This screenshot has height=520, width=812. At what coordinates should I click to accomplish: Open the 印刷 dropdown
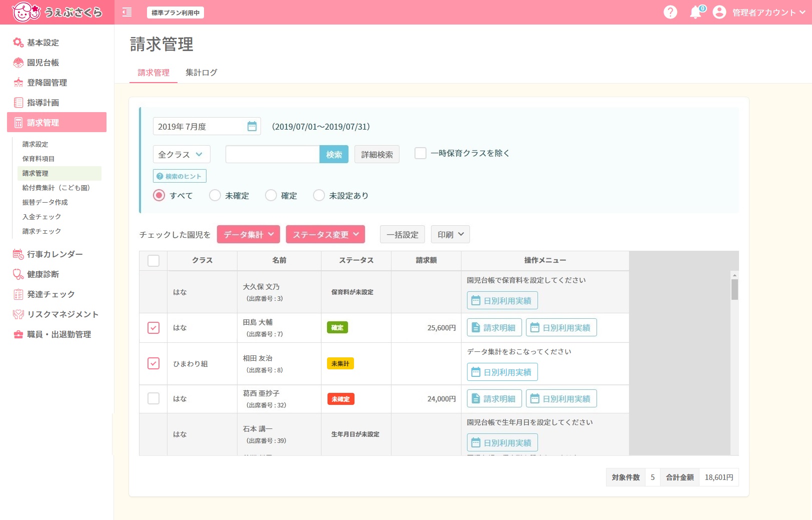tap(450, 234)
